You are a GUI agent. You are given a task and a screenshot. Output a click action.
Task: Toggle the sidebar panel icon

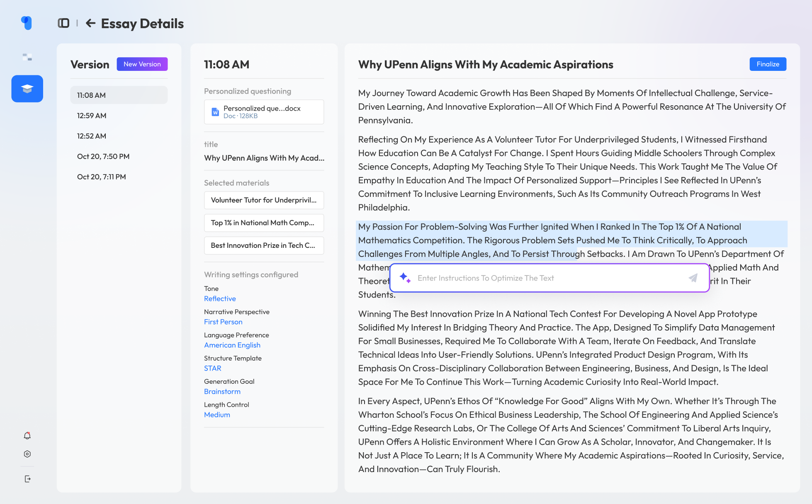(x=63, y=23)
